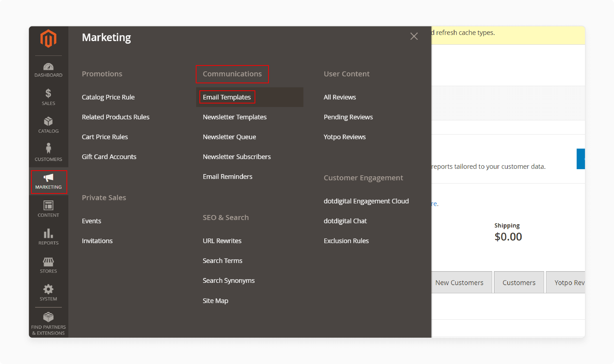The width and height of the screenshot is (614, 364).
Task: Open Pending Reviews
Action: 348,117
